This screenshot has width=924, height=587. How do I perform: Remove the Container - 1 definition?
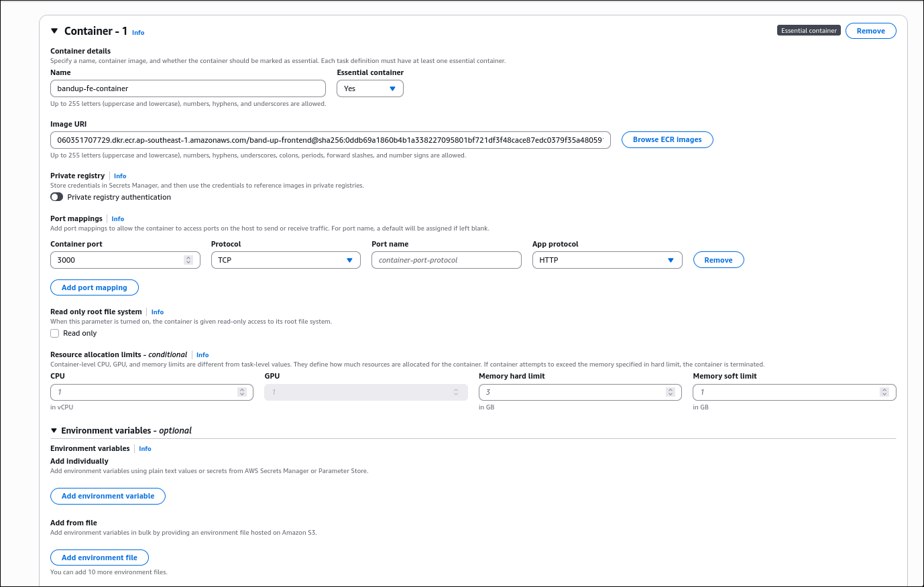(870, 30)
